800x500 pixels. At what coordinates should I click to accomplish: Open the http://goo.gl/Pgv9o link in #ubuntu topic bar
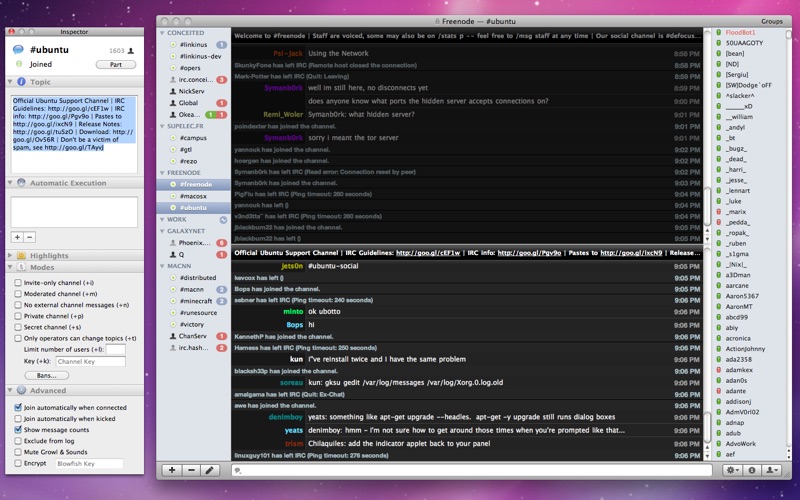point(529,253)
